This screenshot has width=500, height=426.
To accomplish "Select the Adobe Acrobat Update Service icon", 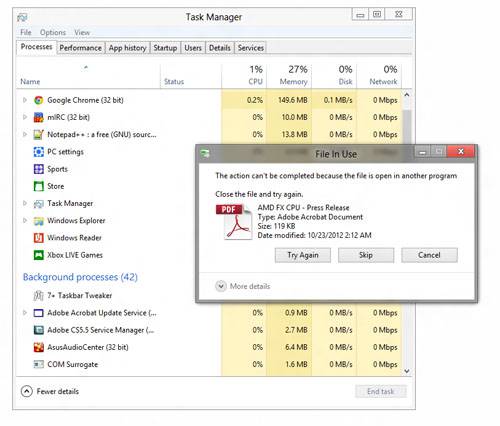I will coord(39,313).
